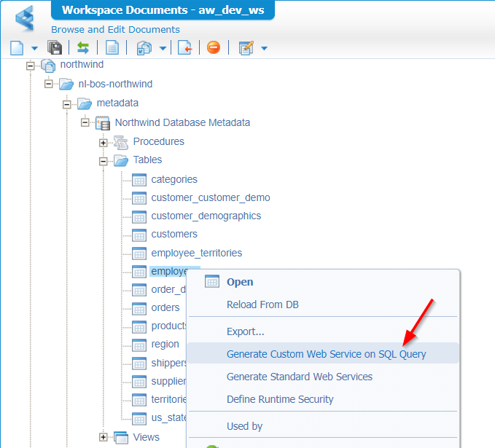The image size is (495, 448).
Task: Click Generate Standard Web Services option
Action: 299,377
